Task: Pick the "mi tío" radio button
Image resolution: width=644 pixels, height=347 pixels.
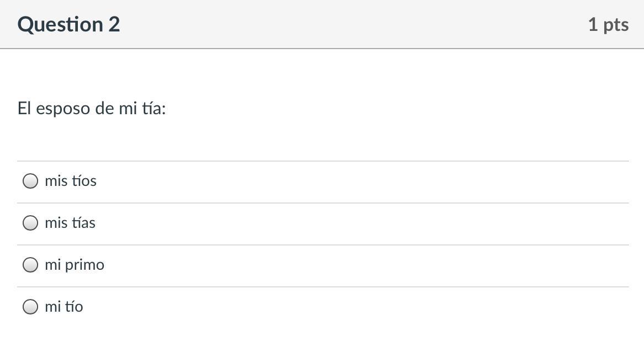Action: (x=30, y=307)
